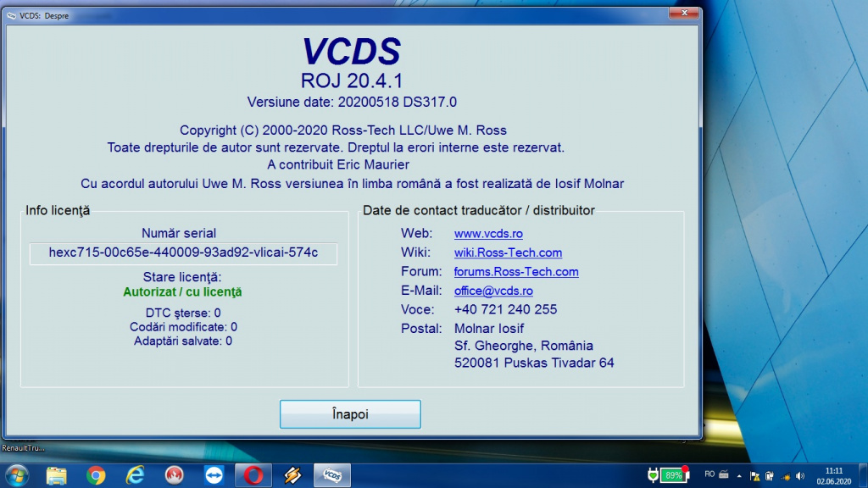
Task: Click the 'ROJ 20.4.1' version text
Action: pyautogui.click(x=352, y=80)
